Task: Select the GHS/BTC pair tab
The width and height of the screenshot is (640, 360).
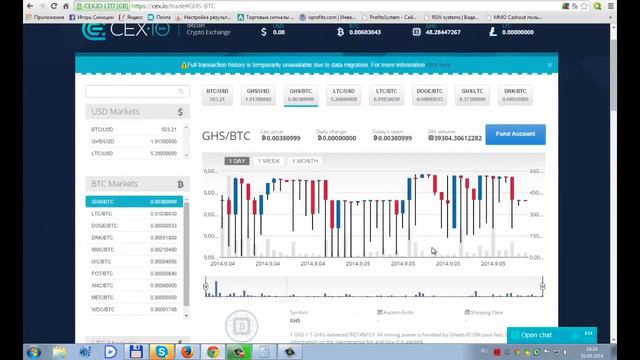Action: coord(301,95)
